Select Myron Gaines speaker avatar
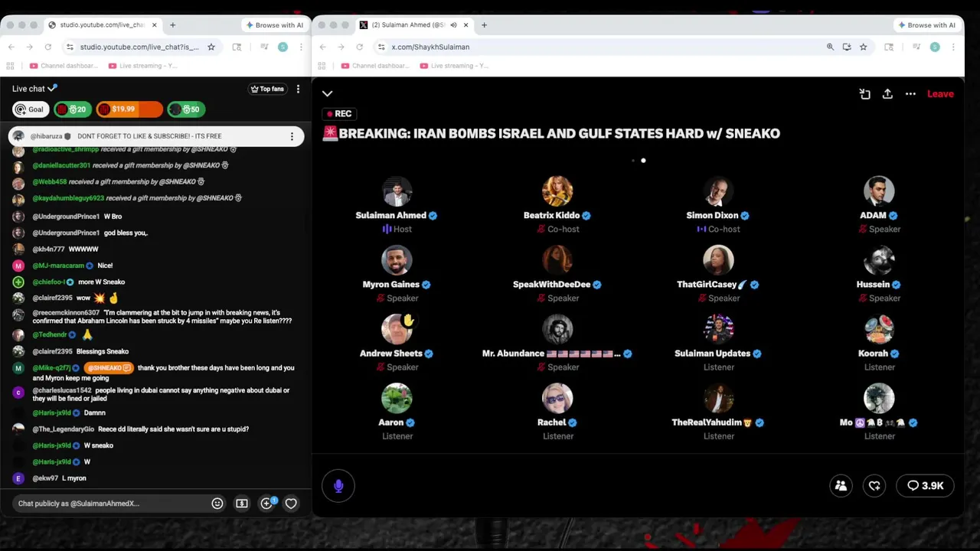The height and width of the screenshot is (551, 980). pos(397,260)
